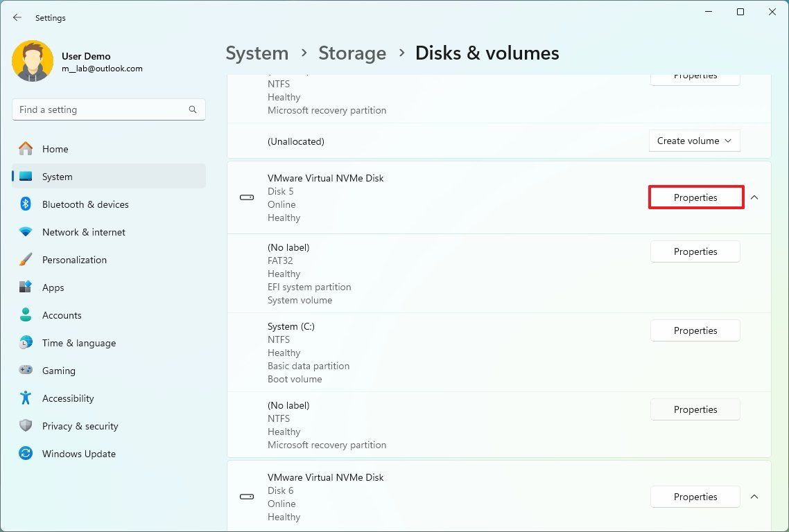
Task: Collapse the Disk 6 chevron
Action: (754, 497)
